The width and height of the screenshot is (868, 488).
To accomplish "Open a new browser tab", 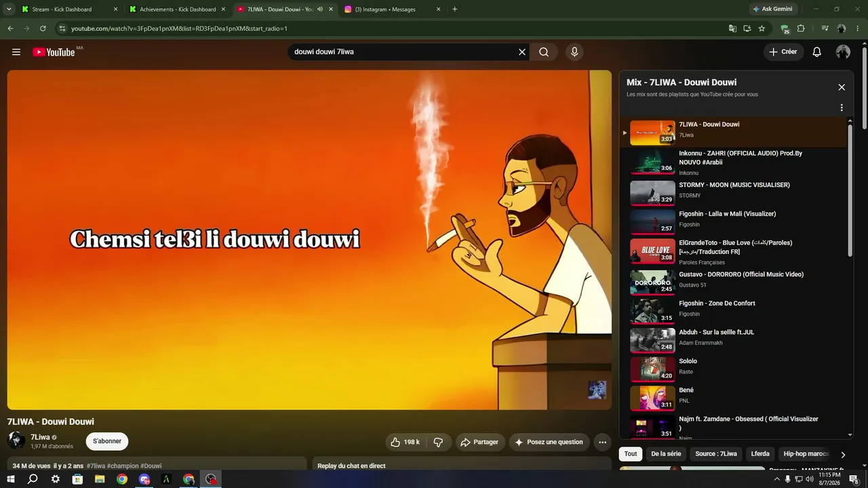I will click(454, 9).
